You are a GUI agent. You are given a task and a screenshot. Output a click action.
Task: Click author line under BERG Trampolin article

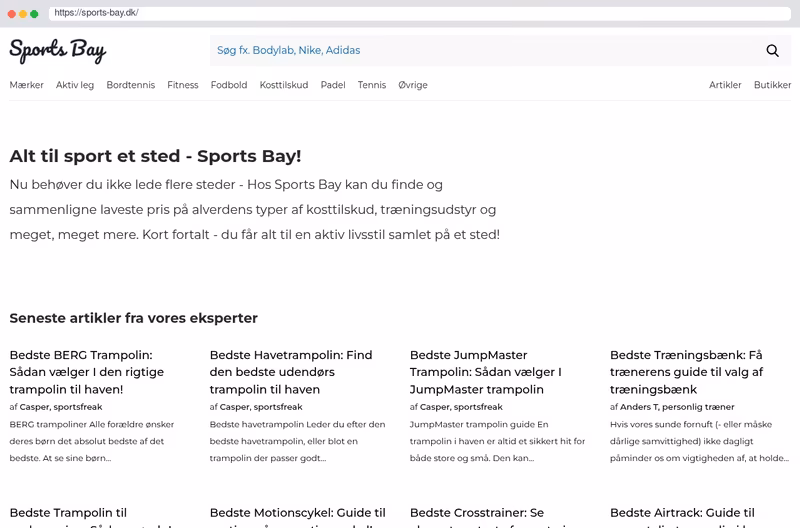(56, 407)
